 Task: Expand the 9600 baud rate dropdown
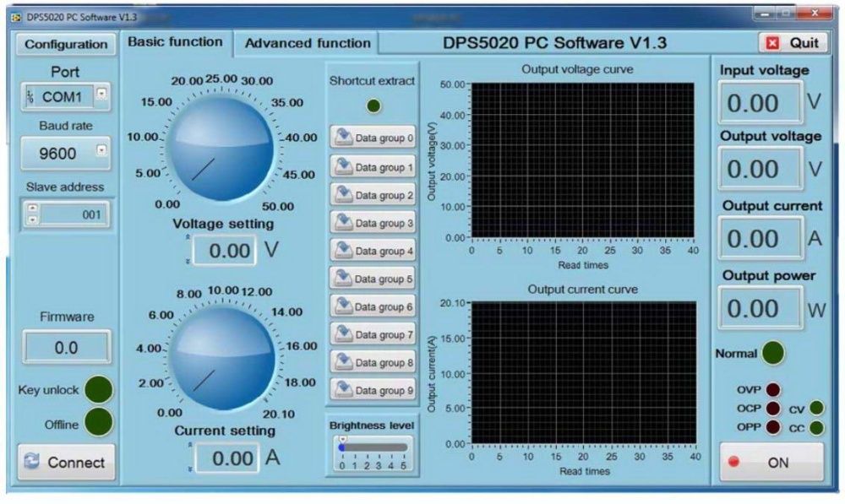pyautogui.click(x=101, y=150)
